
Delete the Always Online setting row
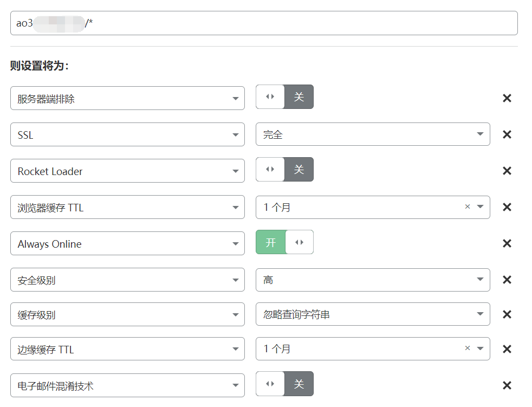[507, 243]
